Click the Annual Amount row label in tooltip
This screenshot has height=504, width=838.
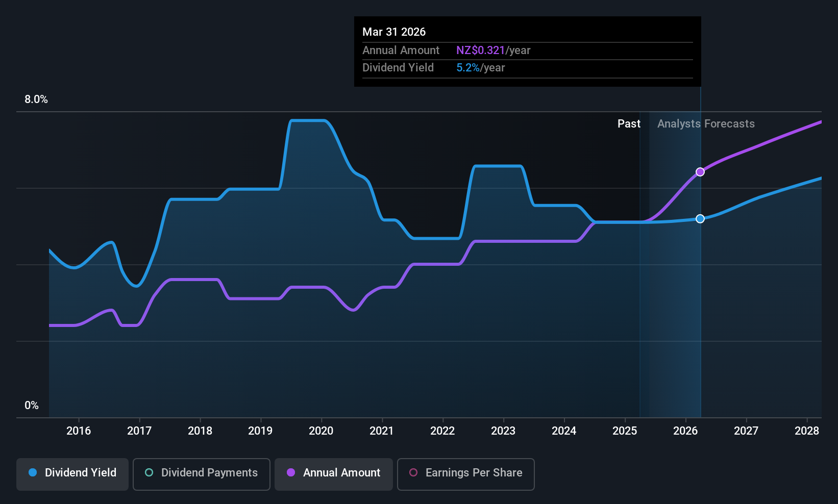[x=401, y=51]
